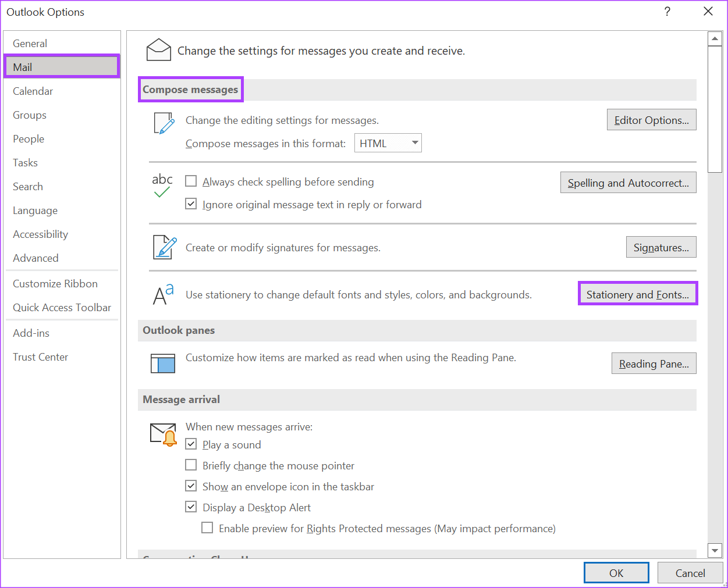
Task: Click the Outlook panes section heading
Action: (x=179, y=330)
